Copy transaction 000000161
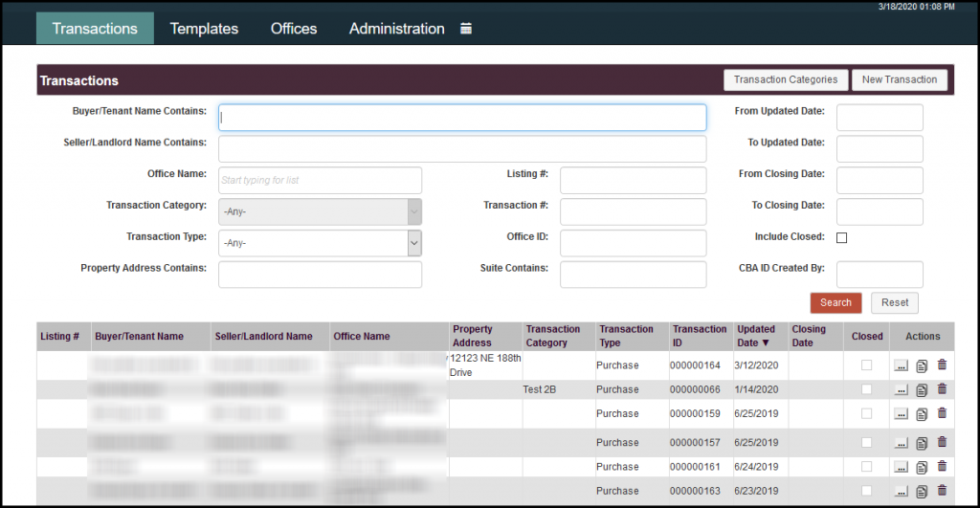The height and width of the screenshot is (508, 980). tap(922, 468)
